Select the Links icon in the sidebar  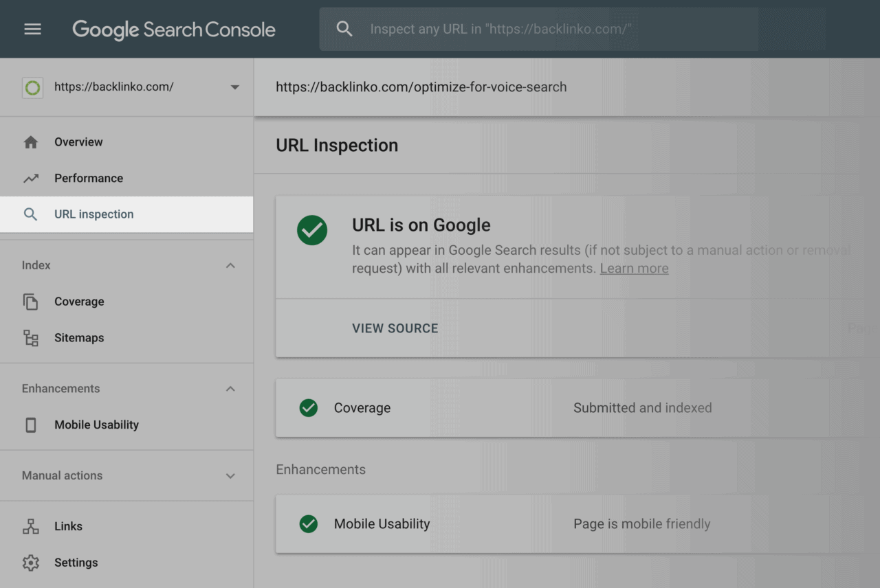30,525
